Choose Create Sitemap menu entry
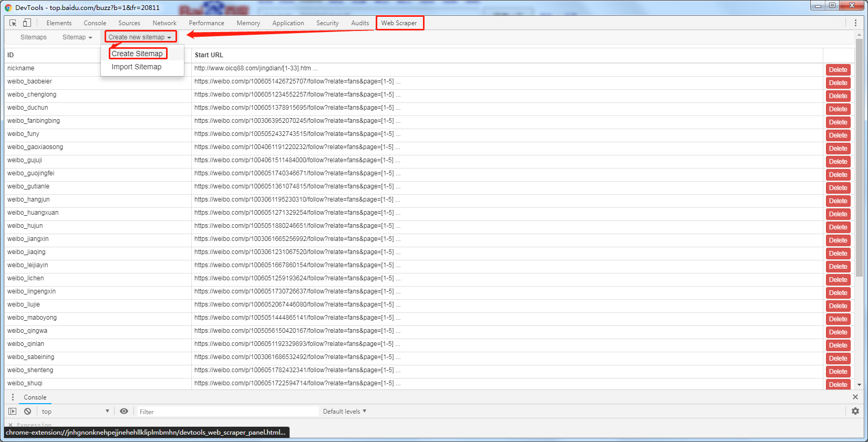Image resolution: width=868 pixels, height=442 pixels. point(137,54)
